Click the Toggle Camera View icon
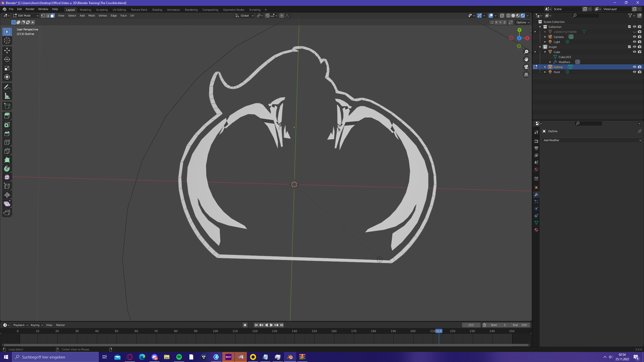Screen dimensions: 644x362 [x=526, y=67]
